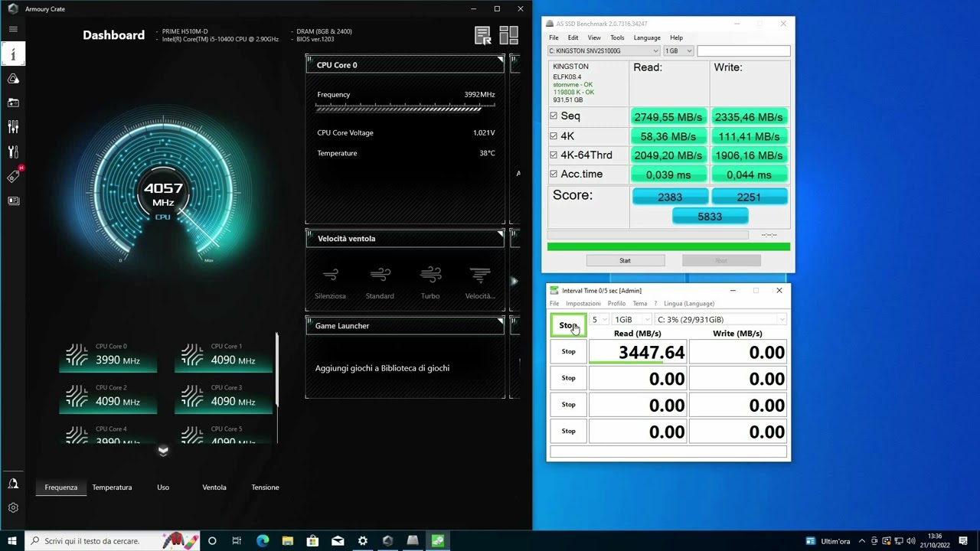Open CPU Core 0 widget dropdown triangle

point(500,59)
